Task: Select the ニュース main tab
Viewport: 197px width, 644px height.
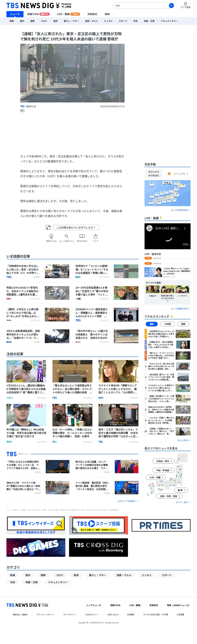Action: pos(15,14)
